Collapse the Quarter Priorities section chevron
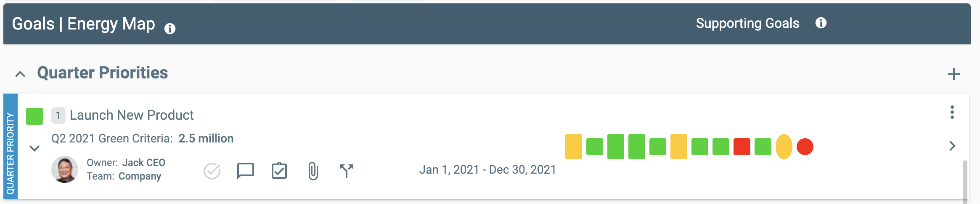Viewport: 980px width, 204px height. (20, 75)
